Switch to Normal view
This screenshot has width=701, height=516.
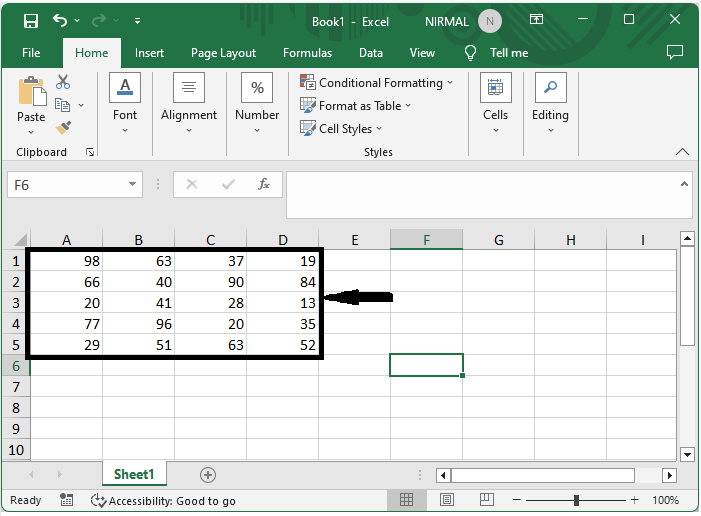(x=406, y=499)
